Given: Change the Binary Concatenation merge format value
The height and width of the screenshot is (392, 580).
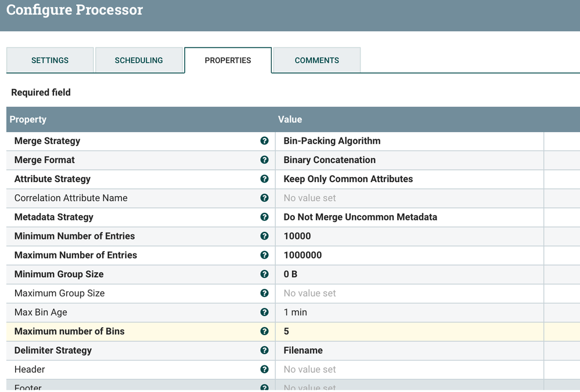Looking at the screenshot, I should coord(329,160).
